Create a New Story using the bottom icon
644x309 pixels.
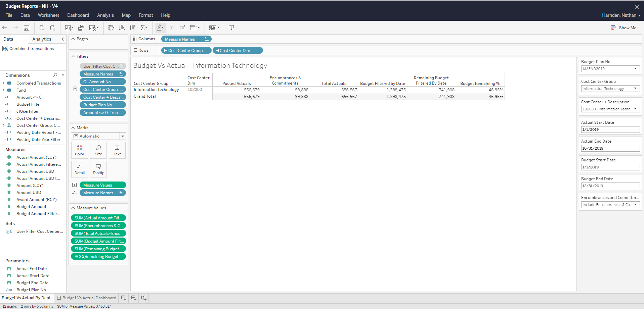(x=143, y=298)
